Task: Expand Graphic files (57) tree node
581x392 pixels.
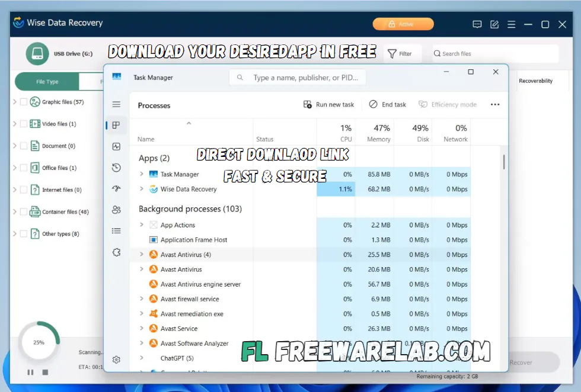Action: click(x=15, y=102)
